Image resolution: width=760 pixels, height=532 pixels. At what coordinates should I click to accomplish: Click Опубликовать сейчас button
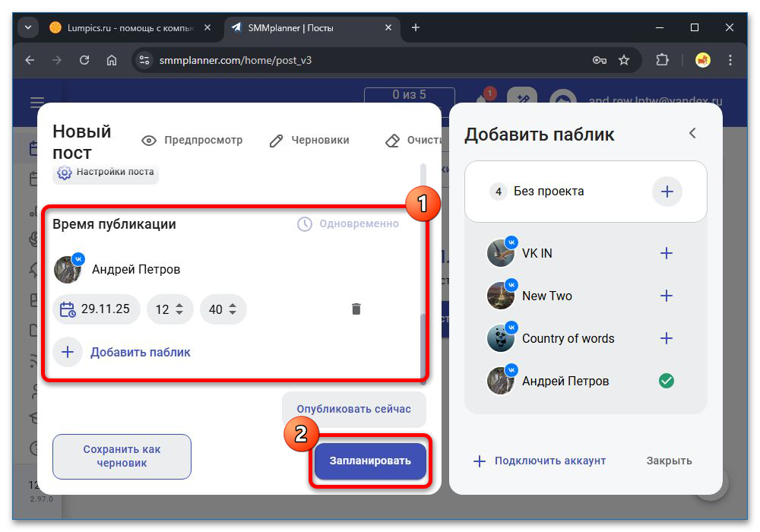[x=354, y=409]
